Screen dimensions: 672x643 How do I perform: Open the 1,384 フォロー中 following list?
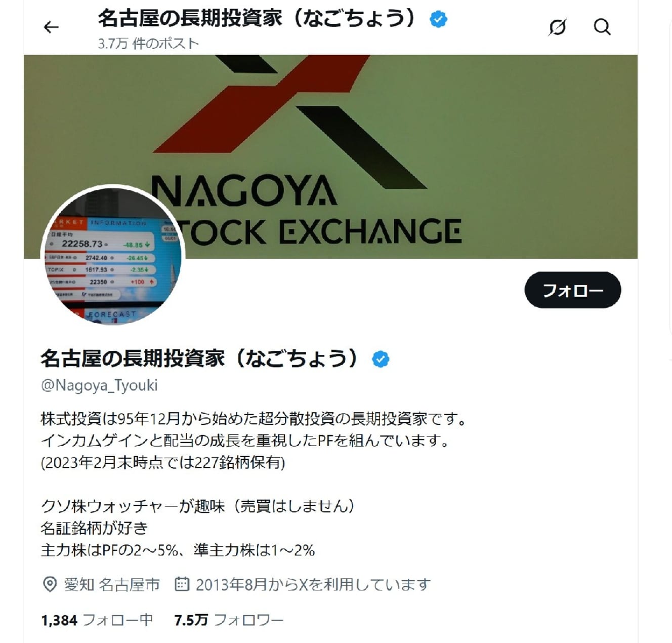pos(97,620)
